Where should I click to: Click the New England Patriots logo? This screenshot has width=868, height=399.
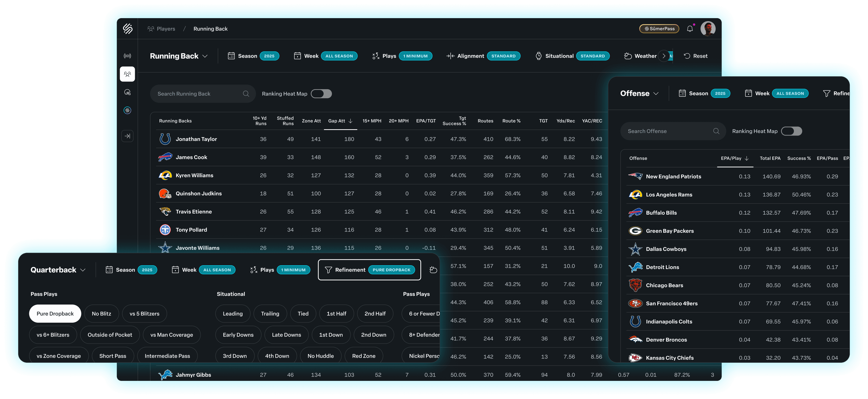click(x=635, y=176)
